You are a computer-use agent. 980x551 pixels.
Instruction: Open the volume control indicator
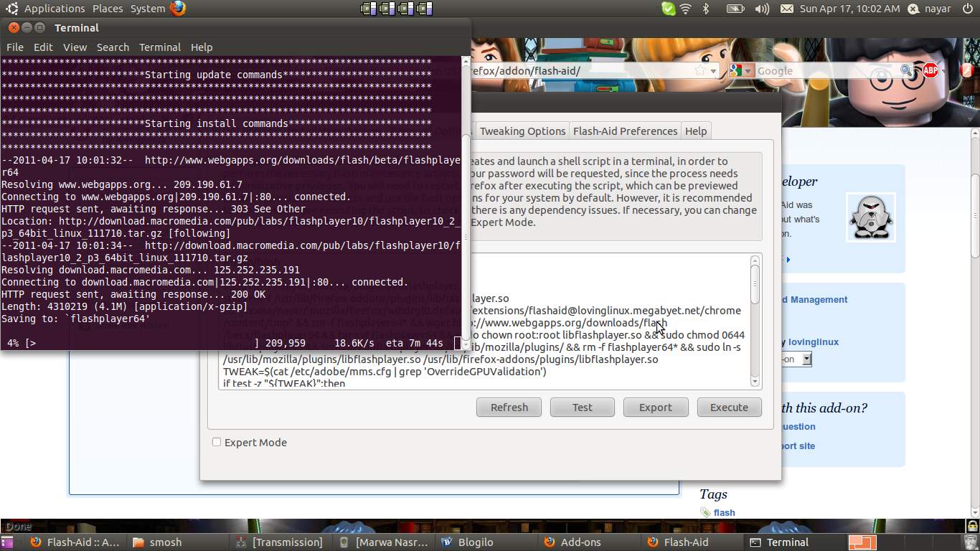click(762, 9)
